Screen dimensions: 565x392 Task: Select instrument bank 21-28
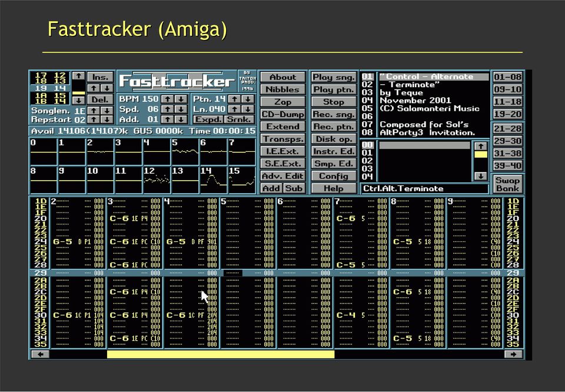click(x=507, y=129)
